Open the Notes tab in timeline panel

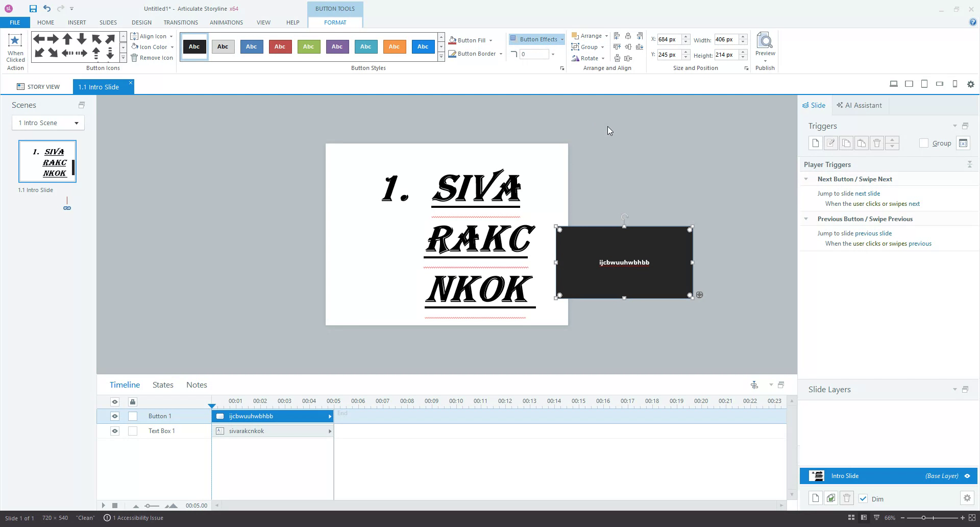coord(196,385)
